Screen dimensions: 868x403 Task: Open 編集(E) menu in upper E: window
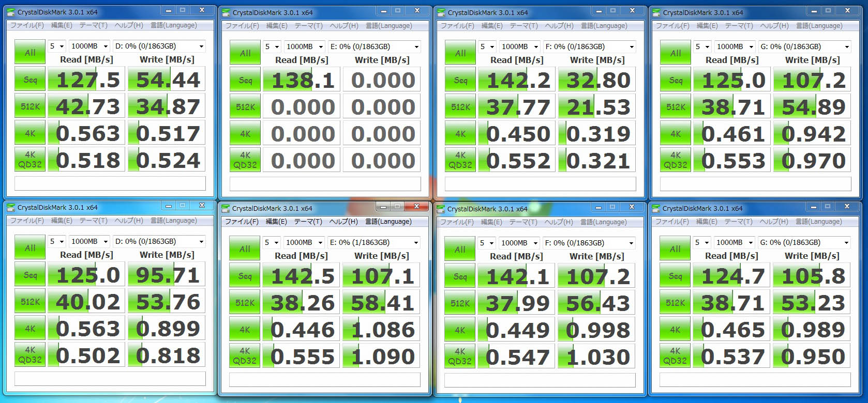[277, 26]
